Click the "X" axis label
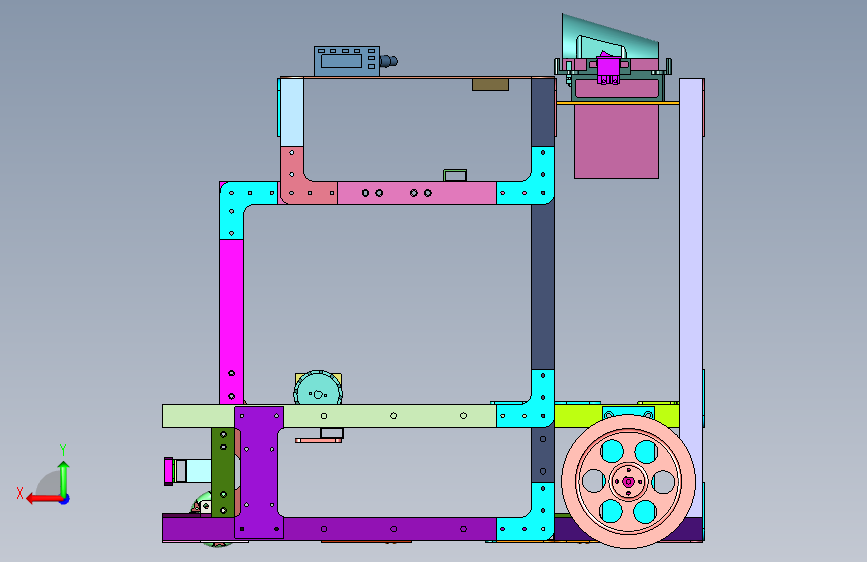 click(20, 493)
